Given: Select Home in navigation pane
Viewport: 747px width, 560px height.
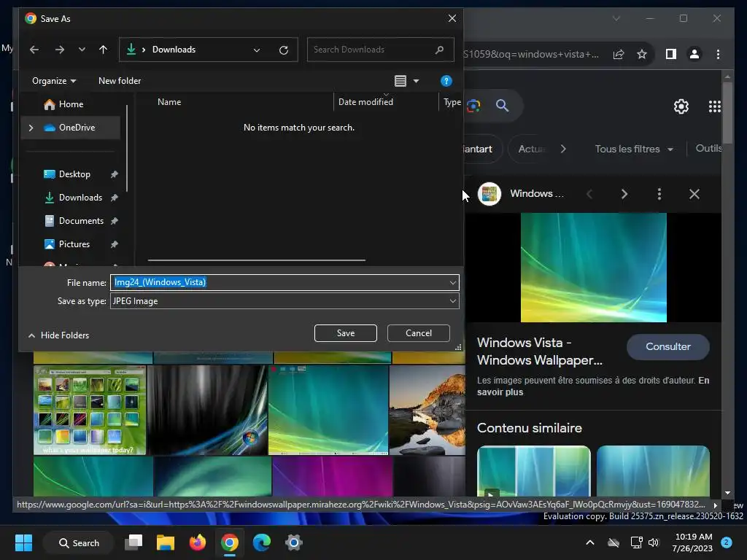Looking at the screenshot, I should (71, 104).
